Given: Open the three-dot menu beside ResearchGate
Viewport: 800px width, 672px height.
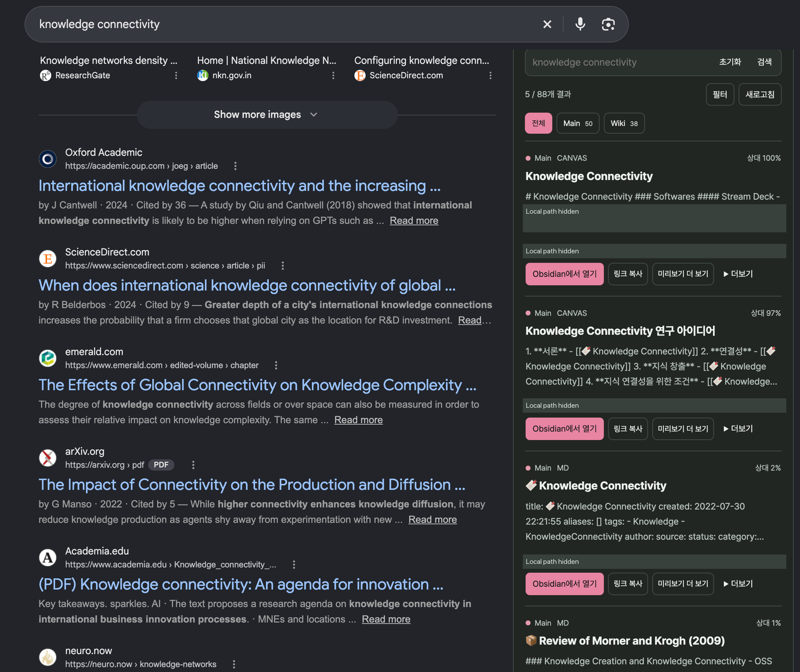Looking at the screenshot, I should coord(176,75).
